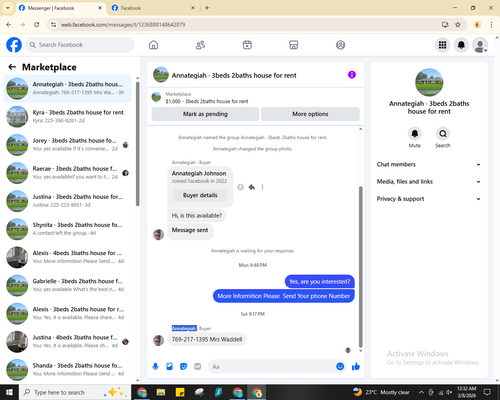Expand Media, files and links section
Screen dimensions: 500x400
click(x=429, y=182)
